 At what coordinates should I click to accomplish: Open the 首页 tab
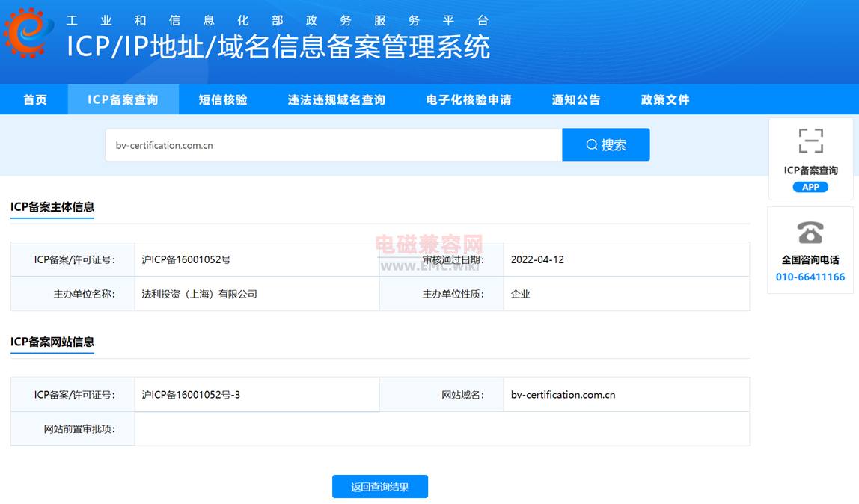tap(34, 99)
